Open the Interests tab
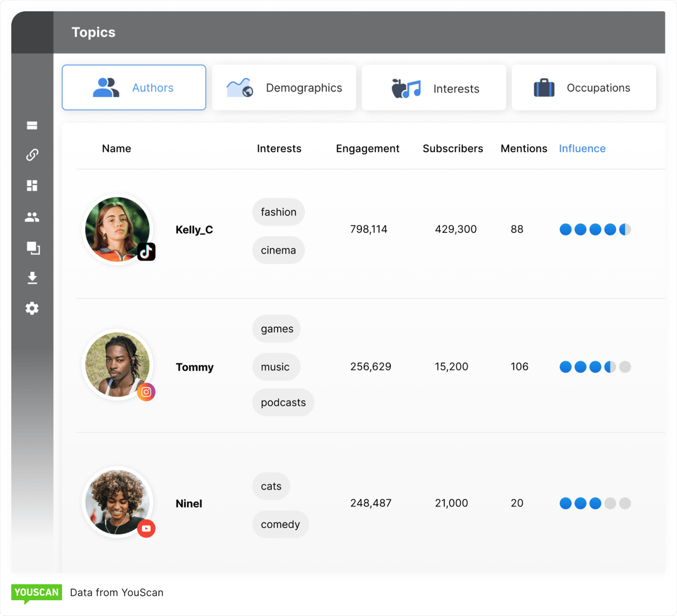Image resolution: width=677 pixels, height=616 pixels. point(434,88)
